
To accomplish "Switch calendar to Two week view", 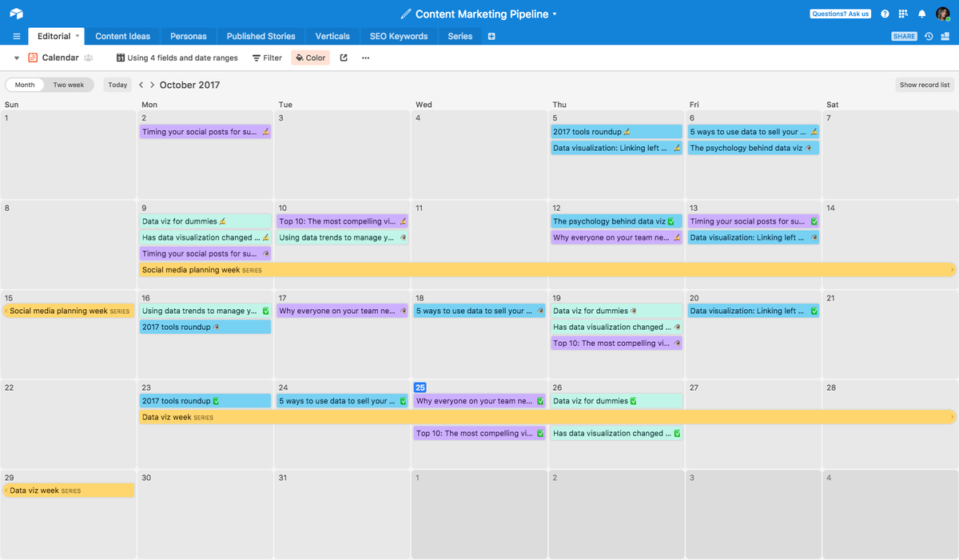I will coord(68,84).
